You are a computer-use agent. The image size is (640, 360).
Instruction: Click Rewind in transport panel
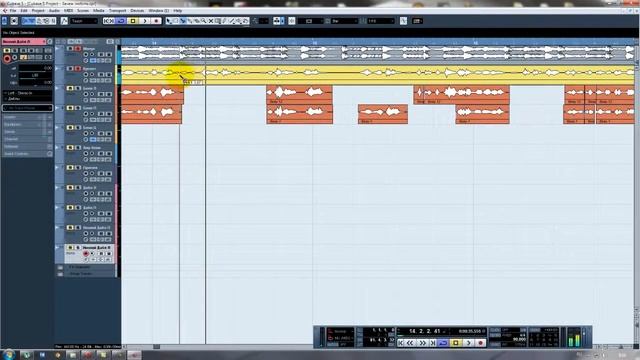coord(411,343)
